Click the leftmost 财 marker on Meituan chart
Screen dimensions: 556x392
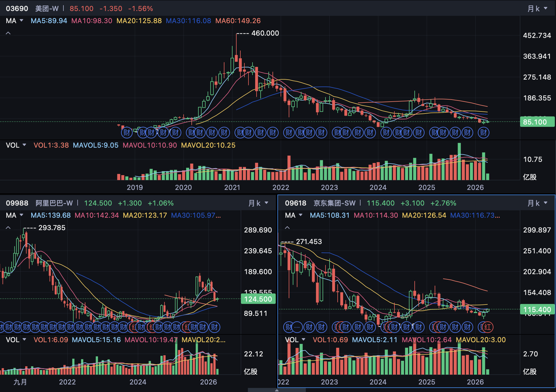(127, 133)
